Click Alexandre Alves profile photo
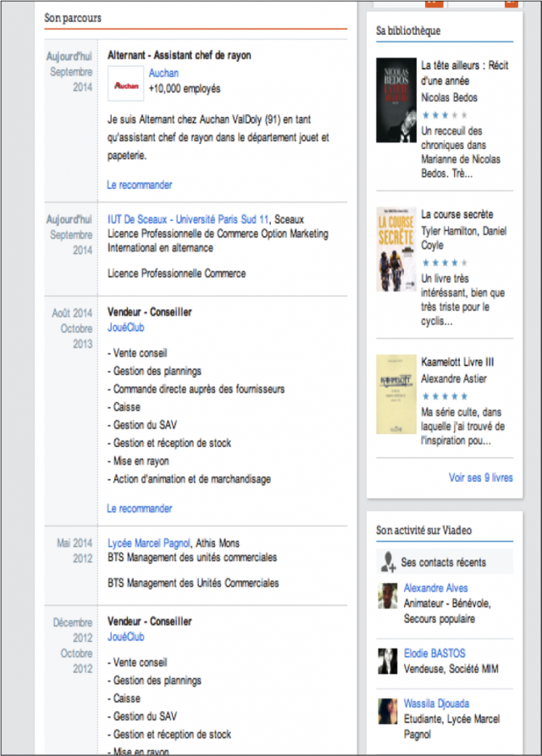The image size is (542, 756). point(389,596)
